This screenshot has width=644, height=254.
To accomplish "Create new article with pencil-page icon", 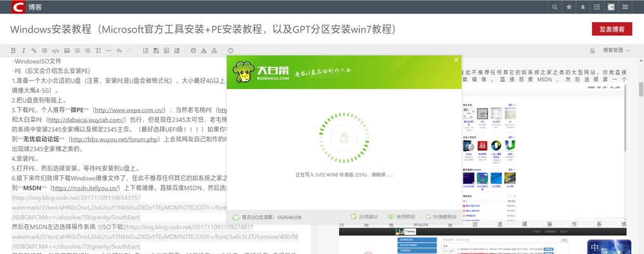I will (145, 51).
